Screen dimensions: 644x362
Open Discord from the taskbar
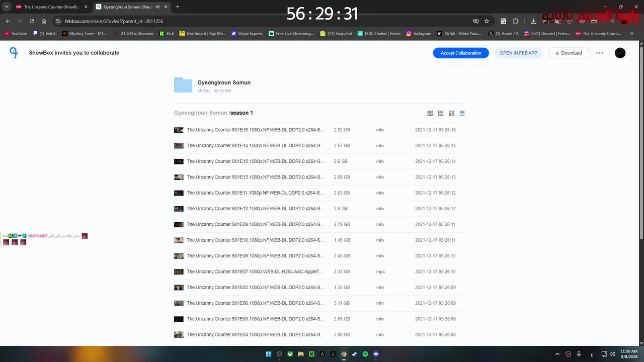tap(376, 354)
